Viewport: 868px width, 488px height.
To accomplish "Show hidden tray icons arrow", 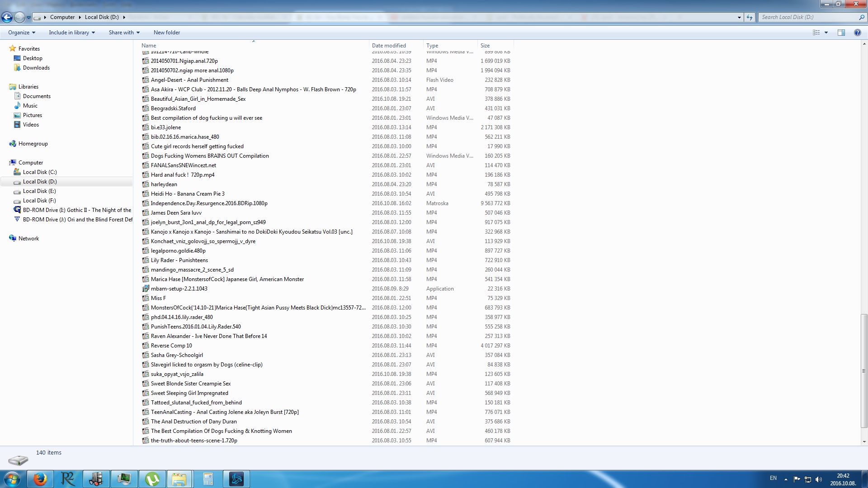I will [786, 479].
